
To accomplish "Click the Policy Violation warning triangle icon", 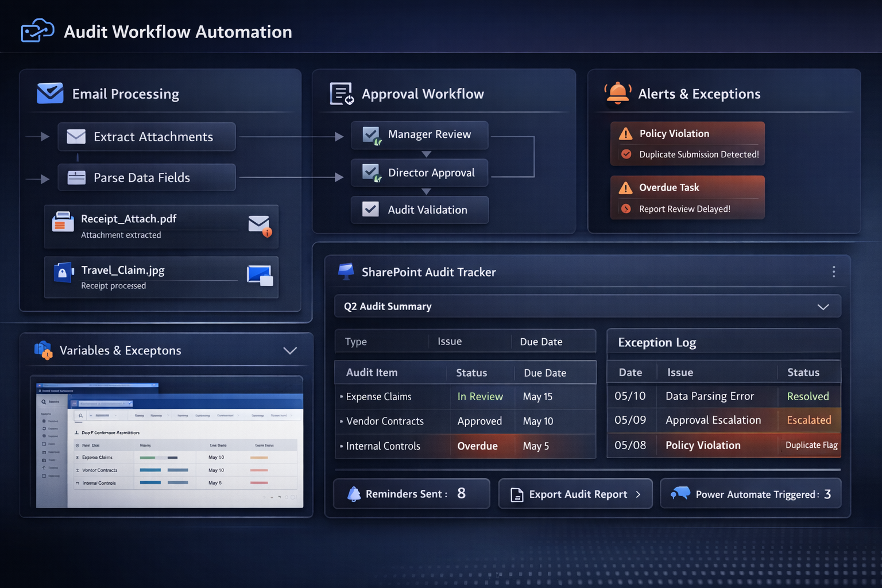I will [x=625, y=134].
